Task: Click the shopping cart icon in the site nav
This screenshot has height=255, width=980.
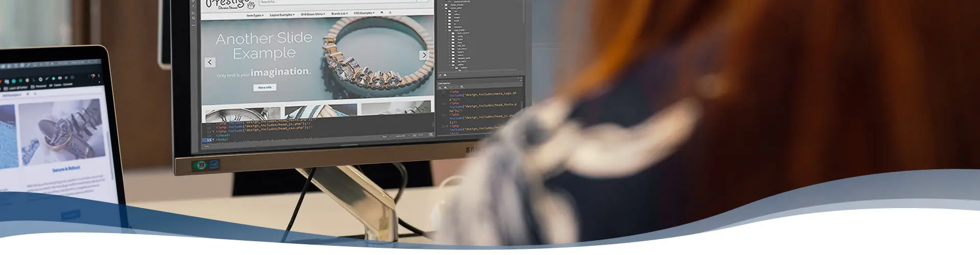Action: (382, 13)
